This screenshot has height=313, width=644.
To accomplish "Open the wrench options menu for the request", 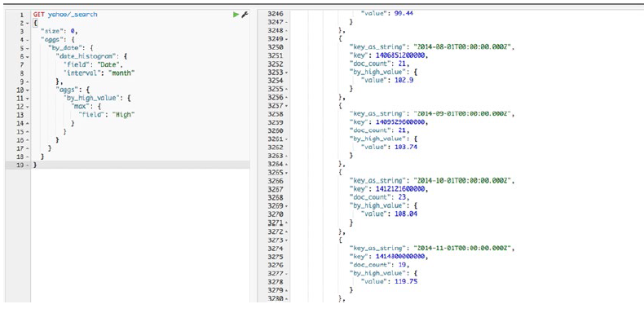I will coord(244,15).
